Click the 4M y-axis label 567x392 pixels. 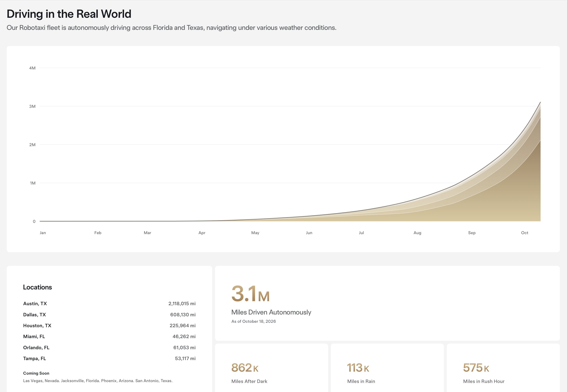click(32, 68)
